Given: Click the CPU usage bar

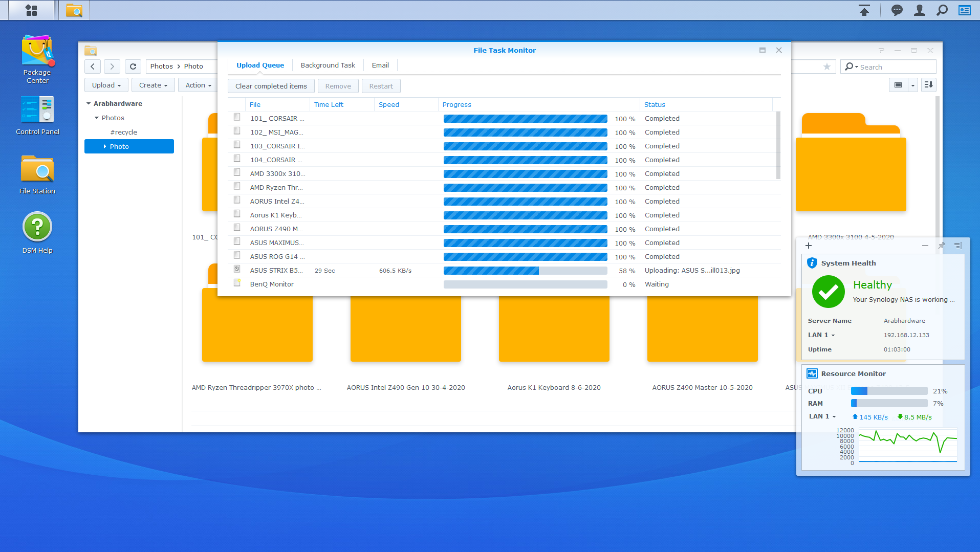Looking at the screenshot, I should pos(889,391).
